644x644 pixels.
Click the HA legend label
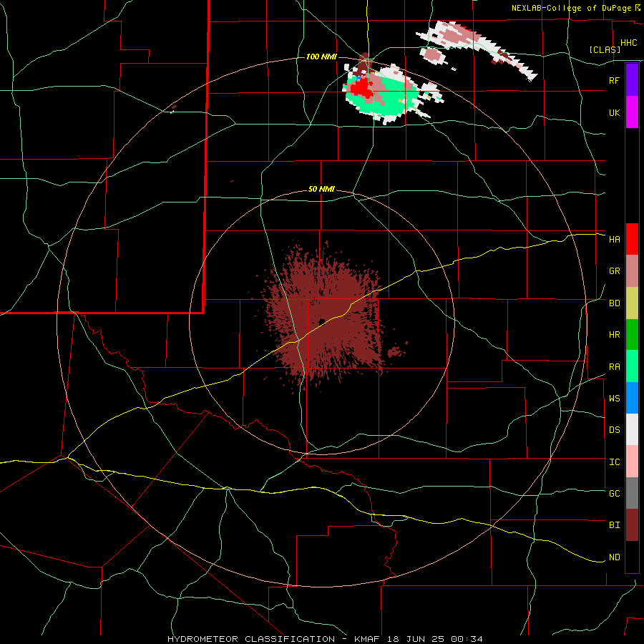point(615,240)
